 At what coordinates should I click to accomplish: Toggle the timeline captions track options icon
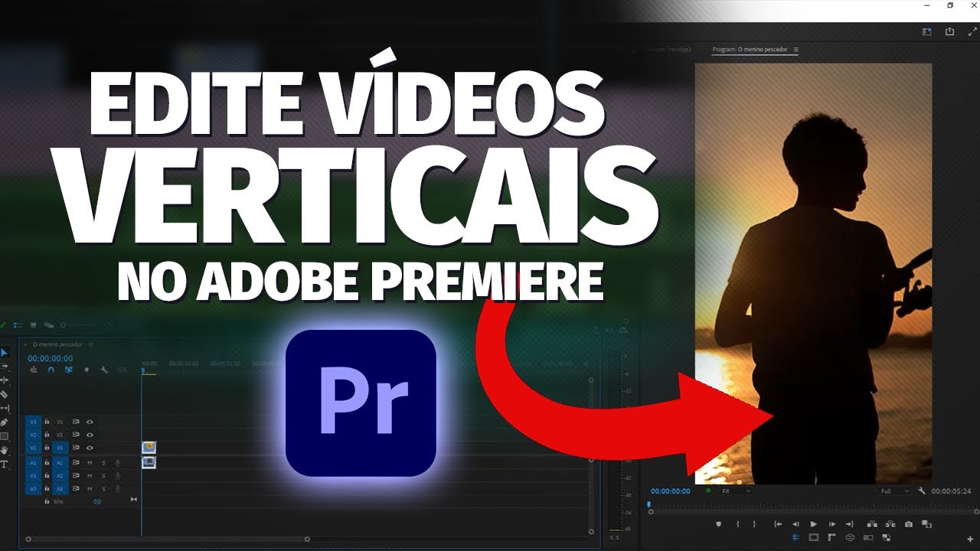click(x=122, y=370)
